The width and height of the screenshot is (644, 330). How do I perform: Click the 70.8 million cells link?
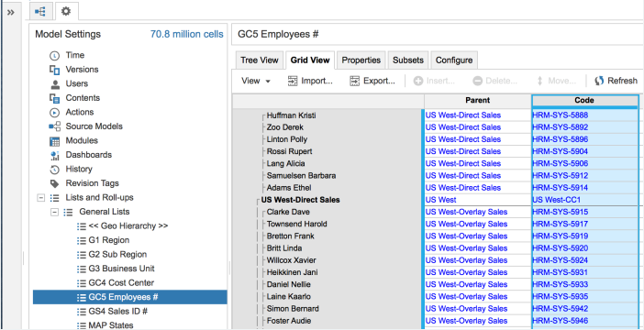[x=187, y=34]
